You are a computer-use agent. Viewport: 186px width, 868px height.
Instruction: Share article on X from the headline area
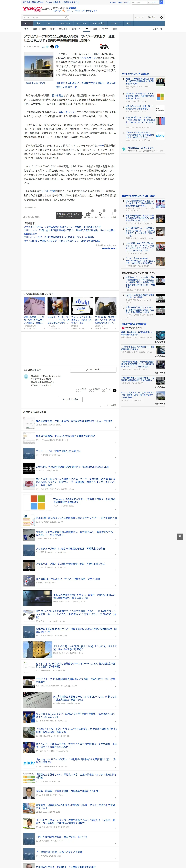[x=52, y=47]
